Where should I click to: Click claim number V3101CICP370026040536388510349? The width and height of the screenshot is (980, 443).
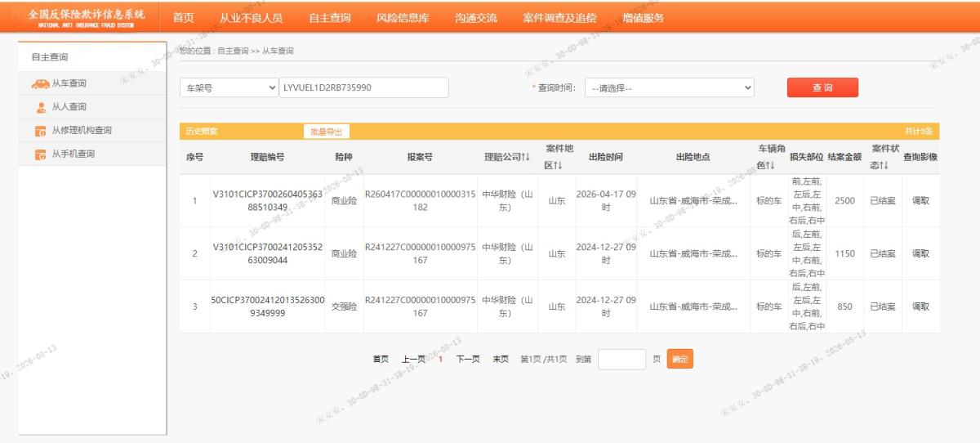click(267, 200)
